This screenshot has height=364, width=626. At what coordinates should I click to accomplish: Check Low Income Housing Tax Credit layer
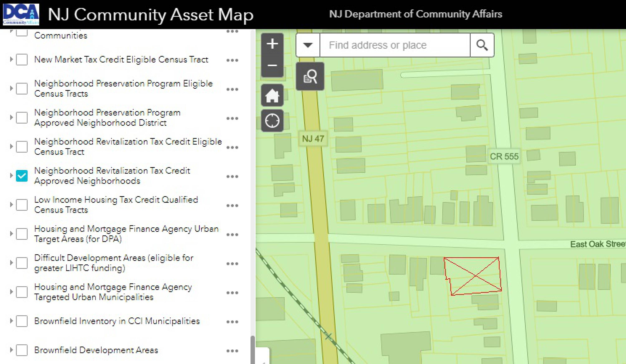point(22,205)
